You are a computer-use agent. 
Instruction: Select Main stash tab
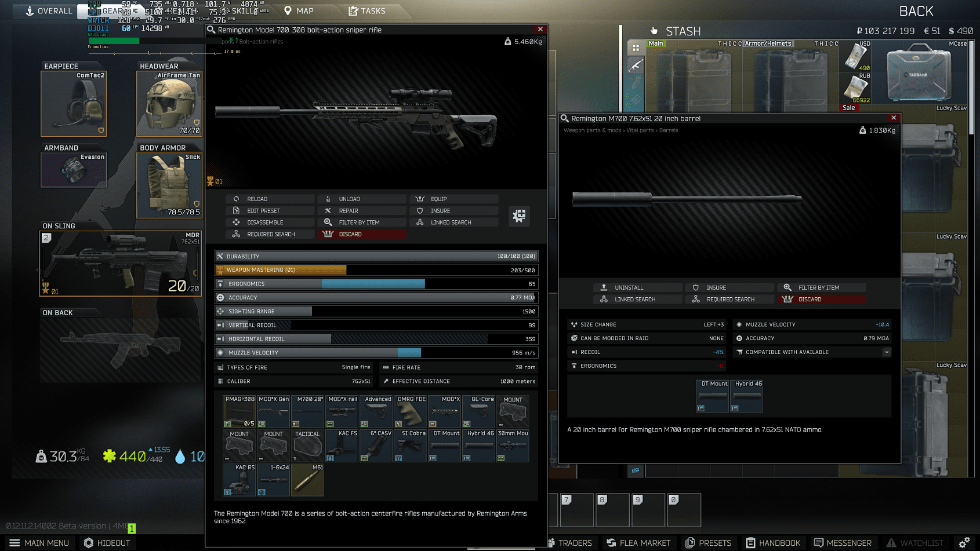[x=656, y=43]
